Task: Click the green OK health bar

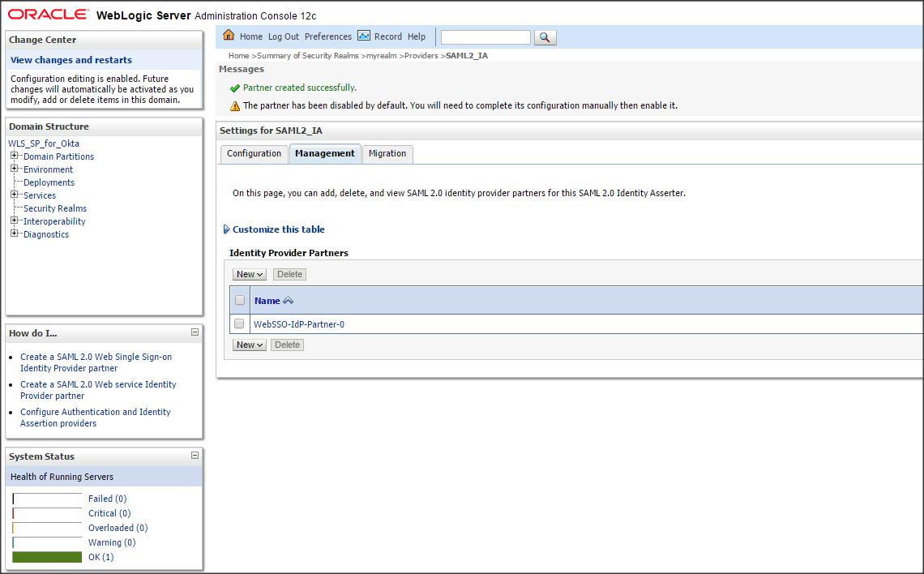Action: point(47,557)
